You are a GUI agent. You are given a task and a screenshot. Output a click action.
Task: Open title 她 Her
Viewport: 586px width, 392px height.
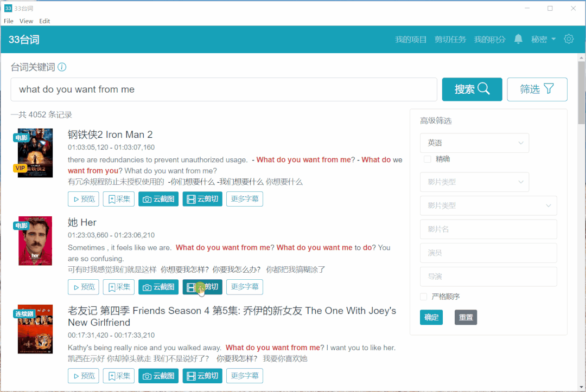[x=82, y=222]
